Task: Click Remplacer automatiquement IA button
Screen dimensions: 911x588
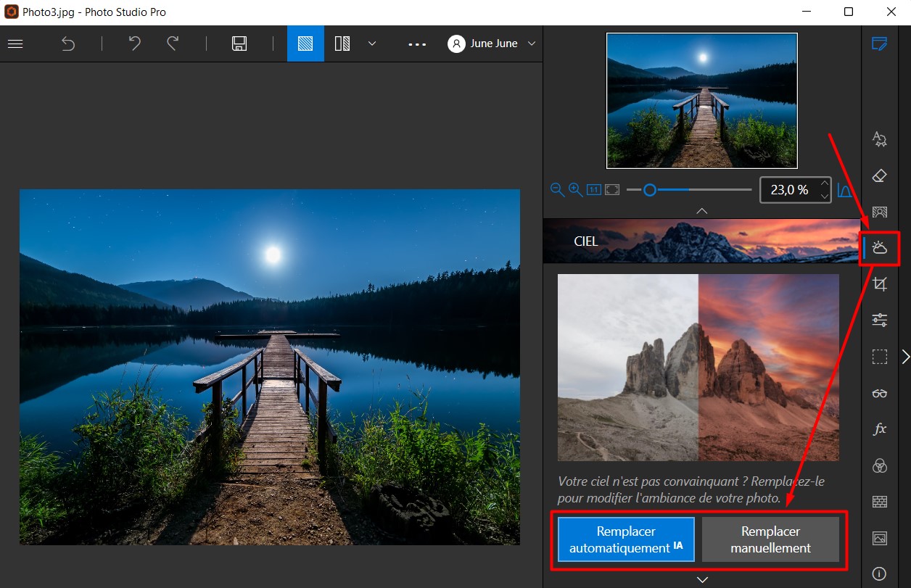Action: click(626, 539)
